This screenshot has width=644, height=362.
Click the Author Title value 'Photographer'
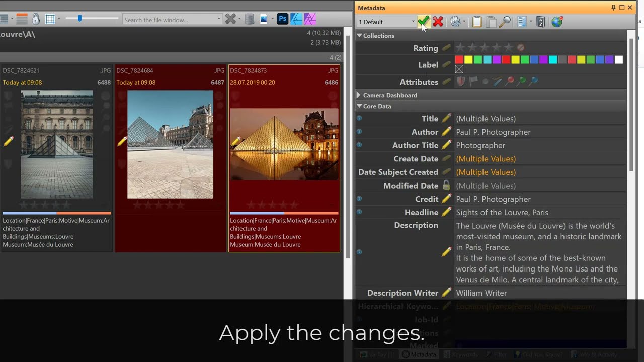point(540,145)
